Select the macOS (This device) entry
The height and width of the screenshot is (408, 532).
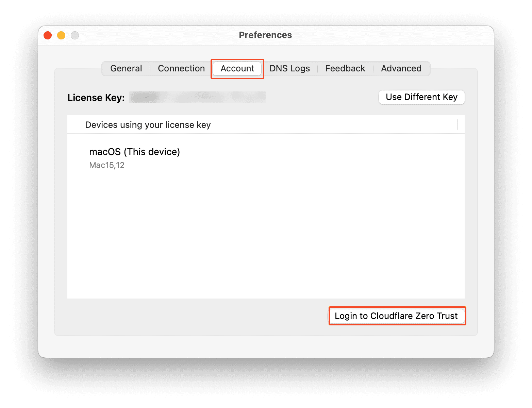134,152
